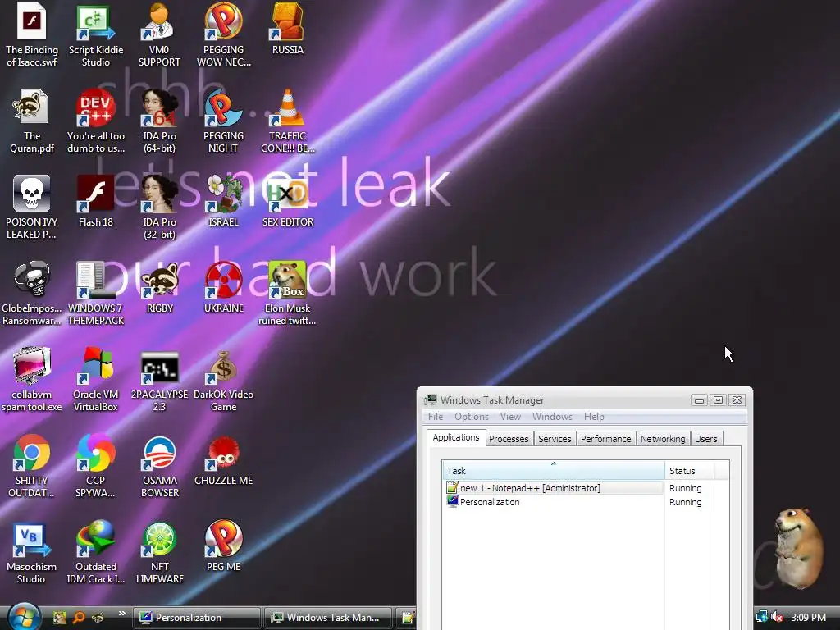840x630 pixels.
Task: Switch to the Processes tab
Action: (x=509, y=439)
